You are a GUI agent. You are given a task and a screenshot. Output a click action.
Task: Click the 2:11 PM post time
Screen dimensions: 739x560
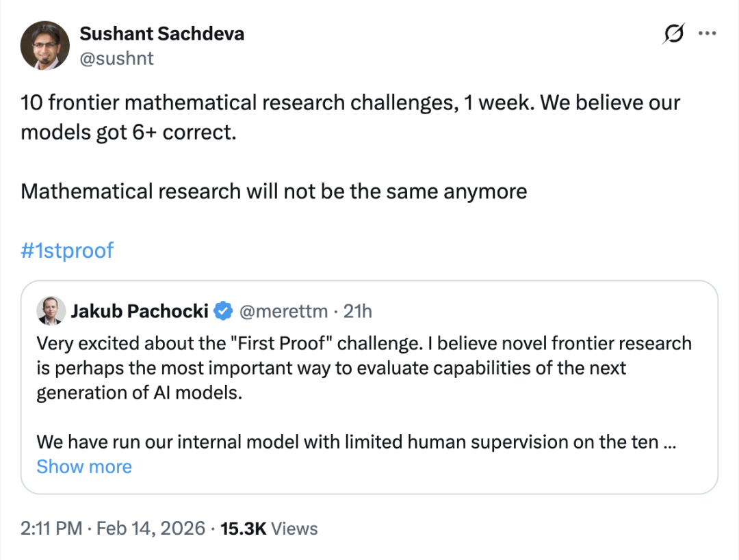pos(51,528)
